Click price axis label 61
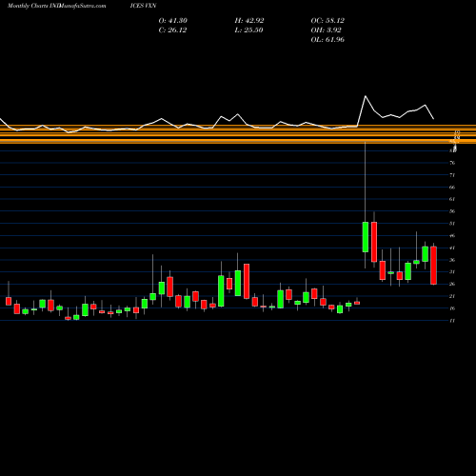Image resolution: width=476 pixels, height=476 pixels. (452, 199)
